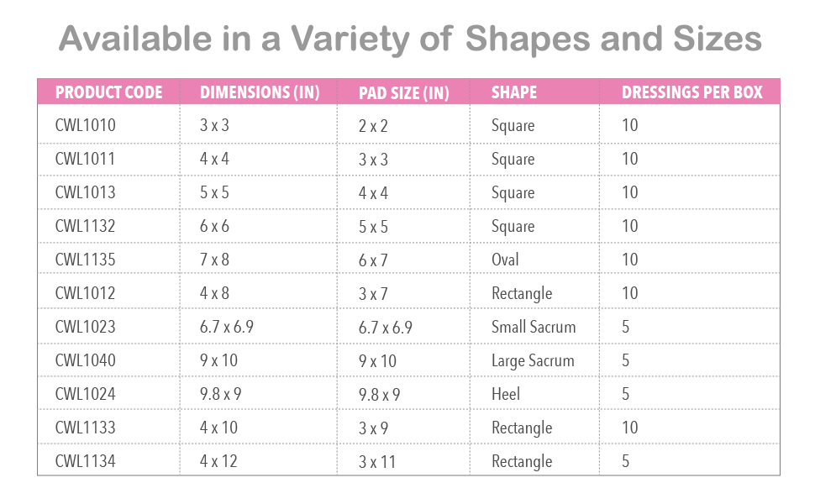
Task: Select product code CWL1133
Action: pyautogui.click(x=85, y=428)
